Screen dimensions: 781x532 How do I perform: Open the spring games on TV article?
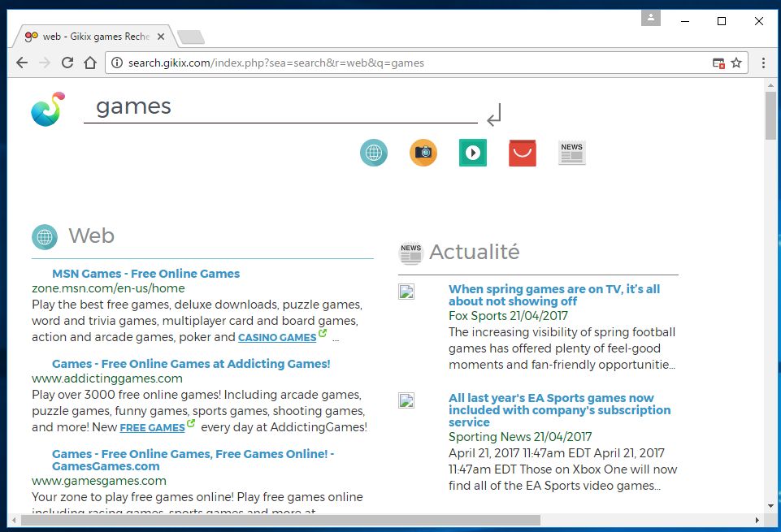click(x=554, y=295)
